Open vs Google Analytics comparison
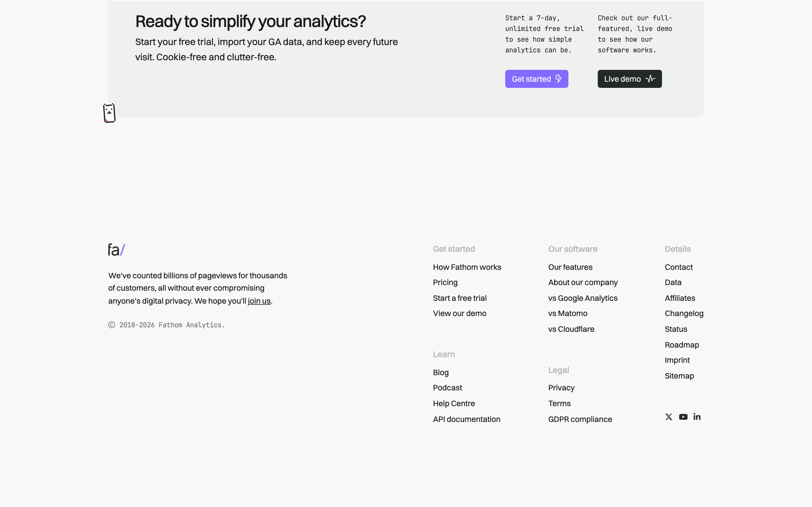The width and height of the screenshot is (812, 507). [x=582, y=298]
